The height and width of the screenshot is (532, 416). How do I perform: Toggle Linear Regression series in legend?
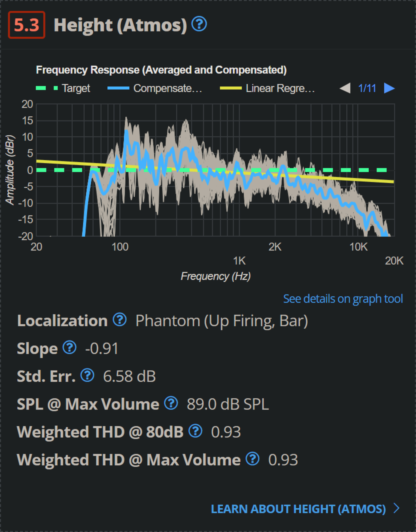click(x=280, y=88)
